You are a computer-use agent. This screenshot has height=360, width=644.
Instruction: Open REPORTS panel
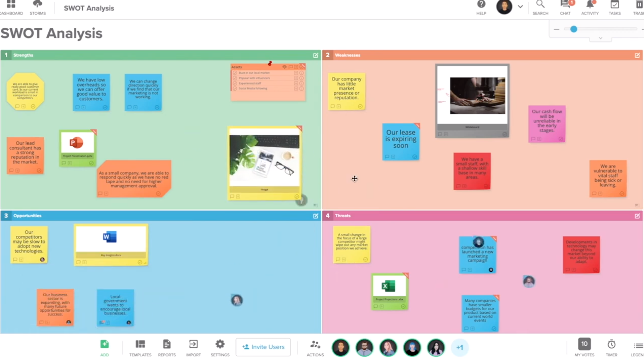point(166,347)
